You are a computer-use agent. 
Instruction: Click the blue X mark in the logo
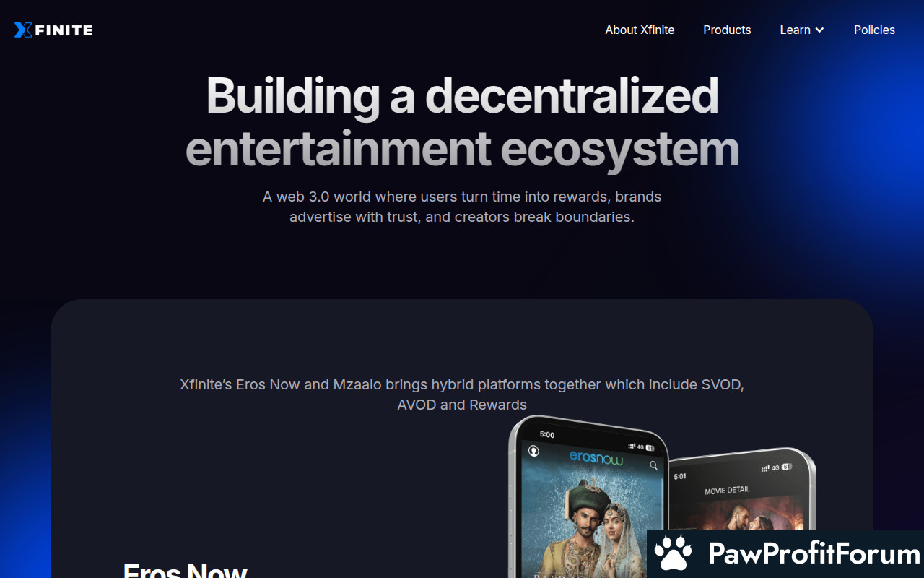click(x=24, y=30)
